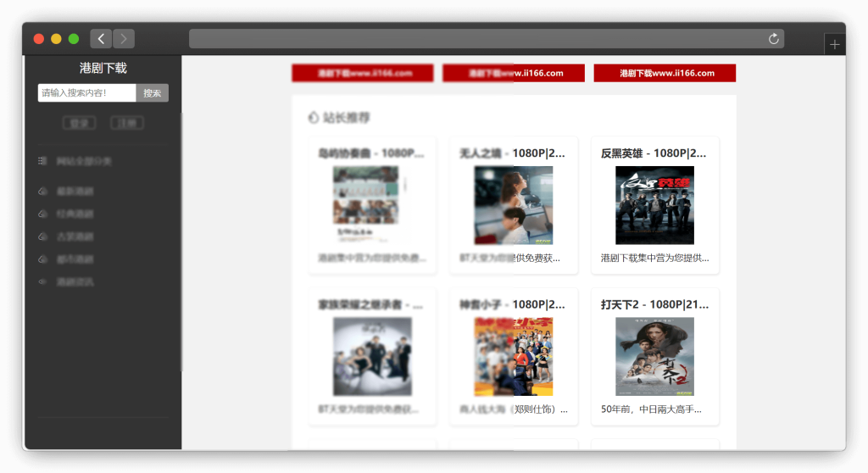Image resolution: width=868 pixels, height=473 pixels.
Task: Click the browser address bar
Action: pos(475,39)
